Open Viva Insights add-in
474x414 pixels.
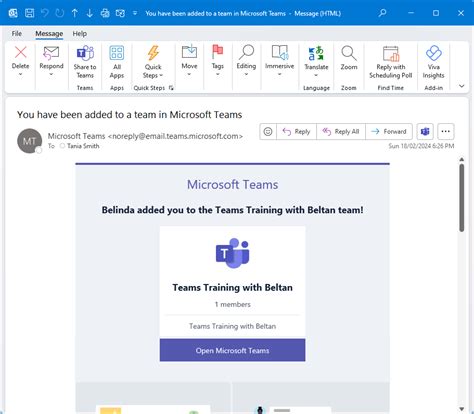(433, 62)
